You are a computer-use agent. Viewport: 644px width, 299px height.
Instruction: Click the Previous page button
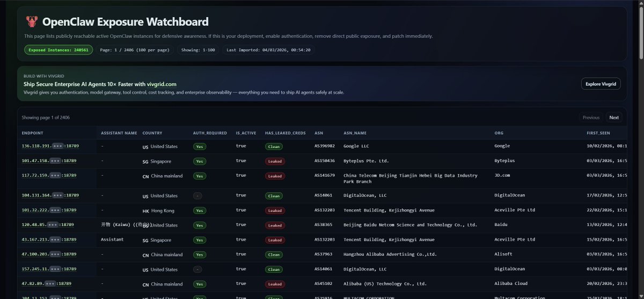point(591,118)
